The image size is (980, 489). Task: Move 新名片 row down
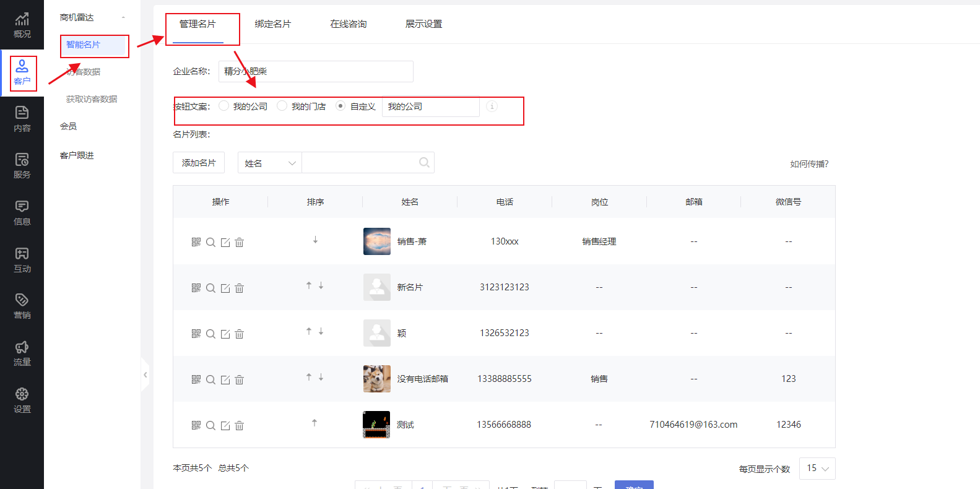click(x=321, y=285)
